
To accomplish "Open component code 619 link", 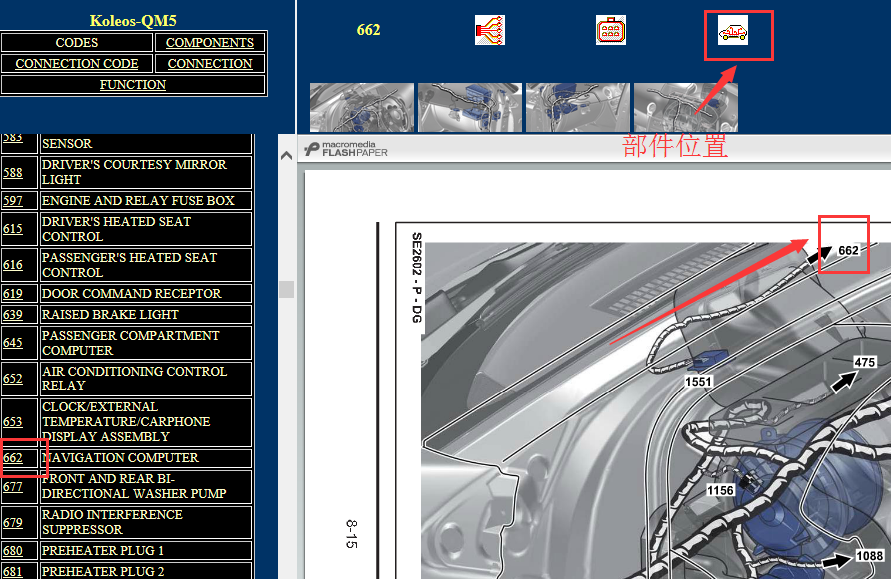I will click(x=13, y=294).
